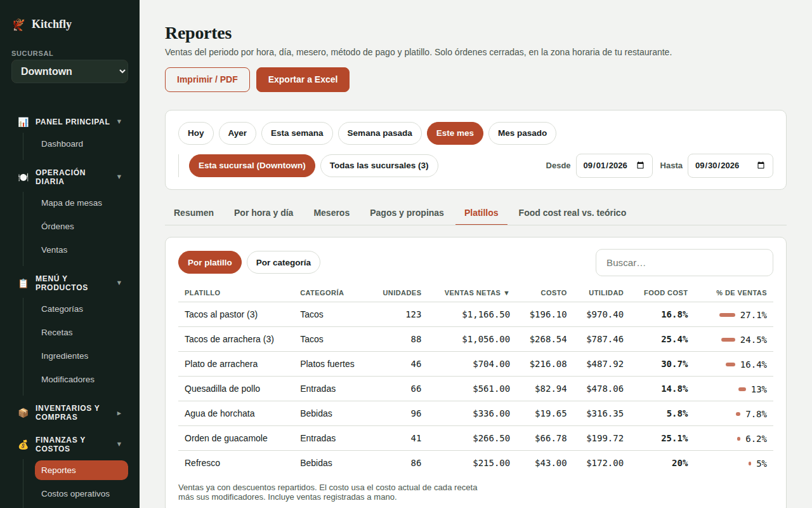This screenshot has height=508, width=812.
Task: Click the Buscar search field
Action: [x=684, y=263]
